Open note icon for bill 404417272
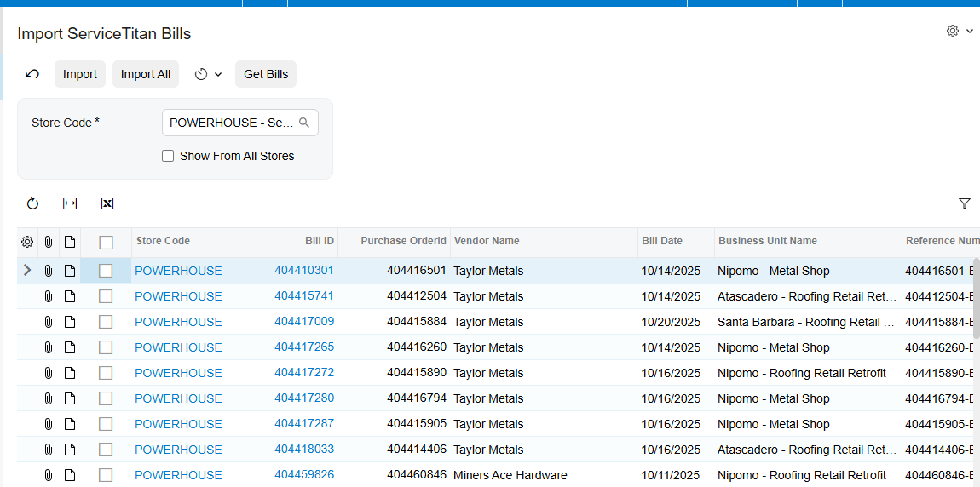This screenshot has height=487, width=980. [x=69, y=374]
